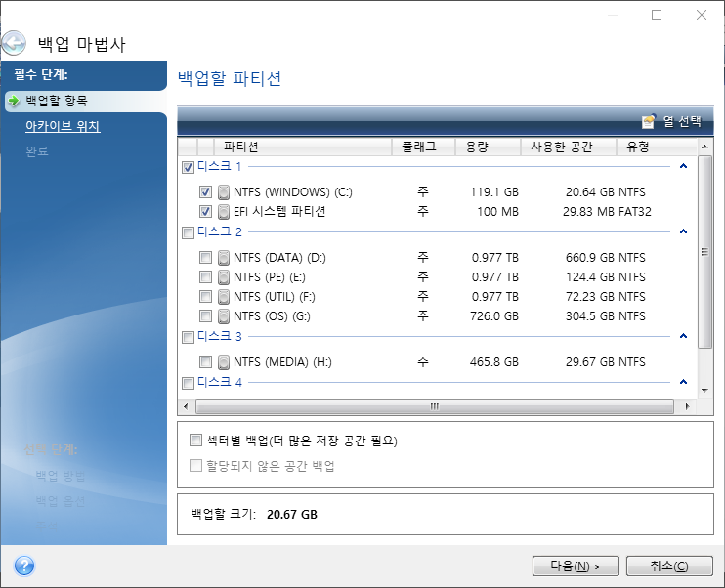
Task: Select the 백업할 항목 step
Action: pos(57,101)
